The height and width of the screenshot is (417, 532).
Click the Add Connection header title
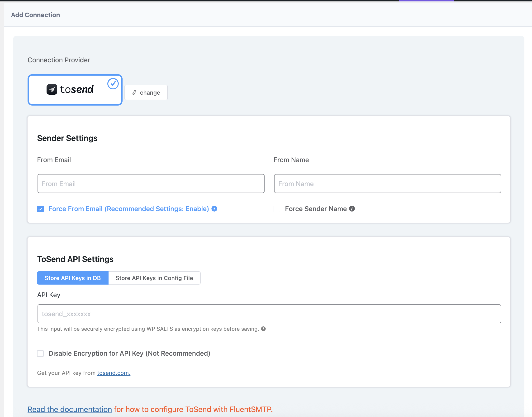(x=35, y=15)
